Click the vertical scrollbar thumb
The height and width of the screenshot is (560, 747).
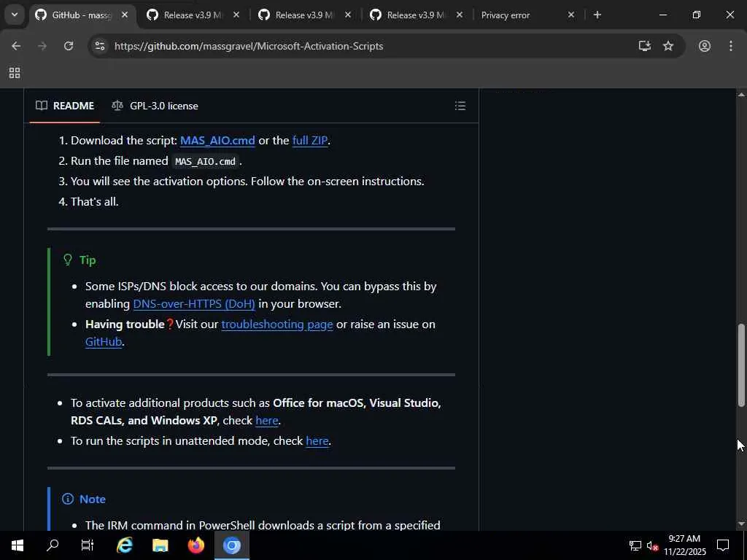click(x=741, y=365)
